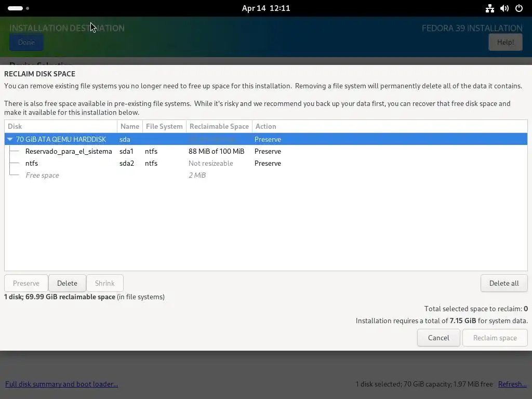Click the Help! button
Screen dimensions: 532x399
pyautogui.click(x=505, y=43)
